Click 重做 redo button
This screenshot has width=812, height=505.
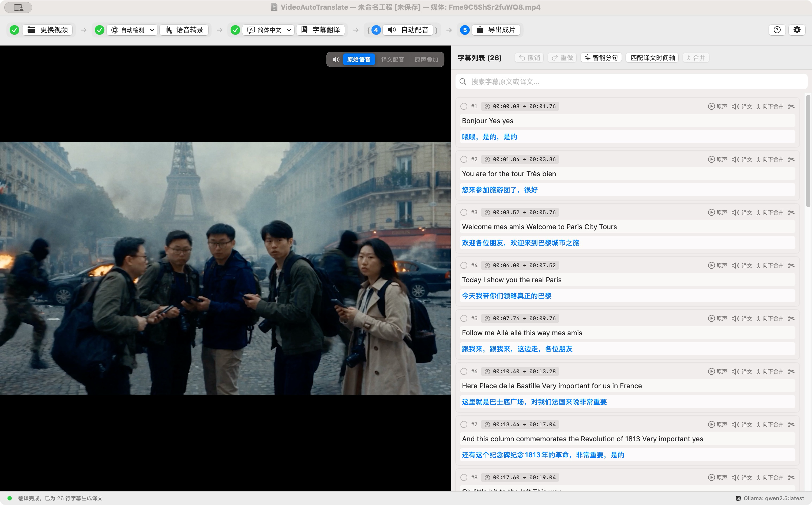(562, 58)
